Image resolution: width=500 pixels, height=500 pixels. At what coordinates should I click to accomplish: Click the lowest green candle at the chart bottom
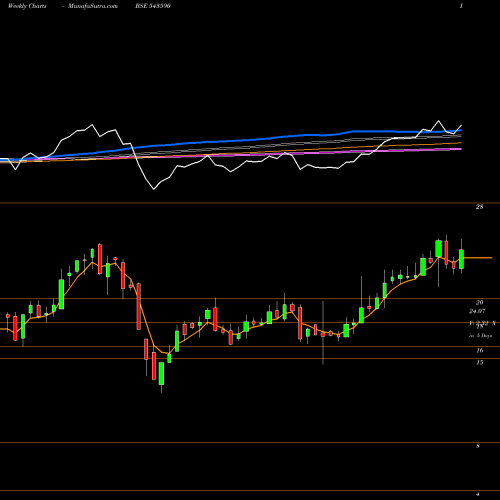click(x=161, y=374)
